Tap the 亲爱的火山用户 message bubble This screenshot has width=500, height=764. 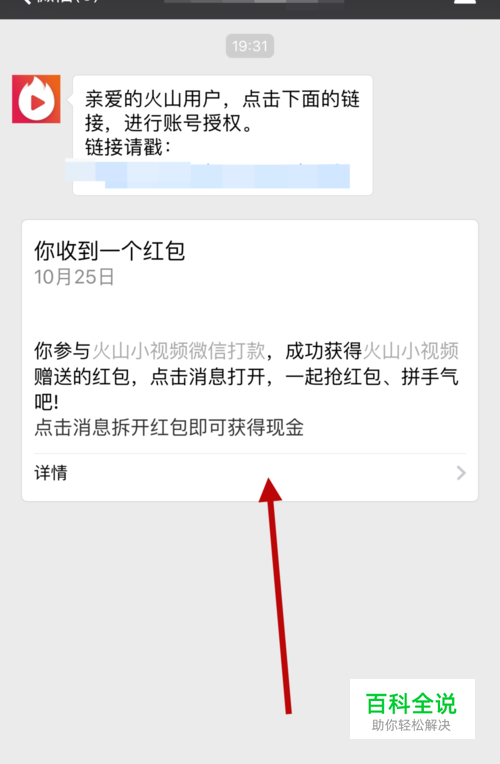pyautogui.click(x=223, y=135)
